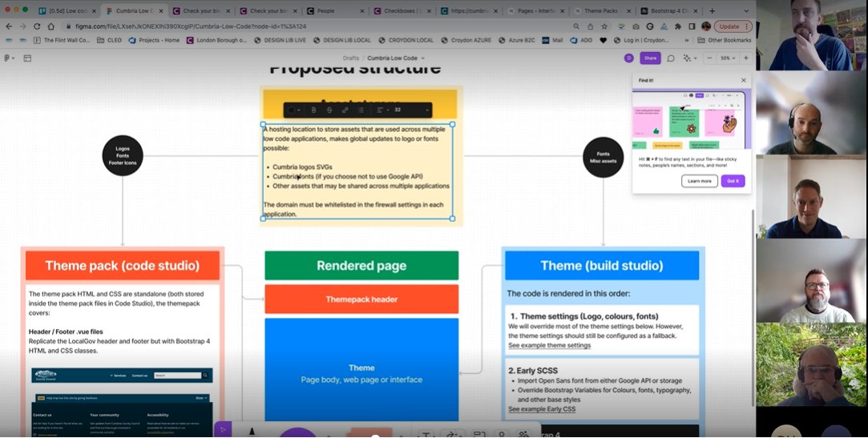Zoom out with the minus button
Viewport: 868px width, 438px height.
point(709,58)
